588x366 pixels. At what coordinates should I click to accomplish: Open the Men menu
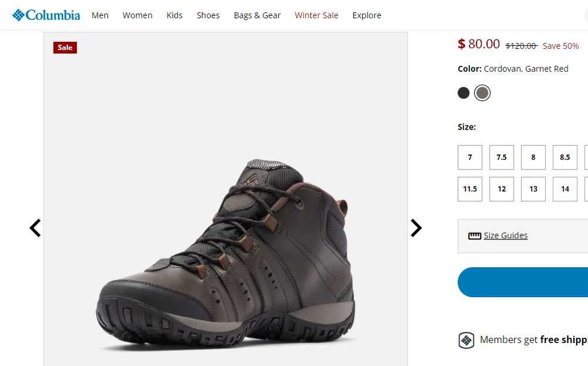click(x=100, y=15)
